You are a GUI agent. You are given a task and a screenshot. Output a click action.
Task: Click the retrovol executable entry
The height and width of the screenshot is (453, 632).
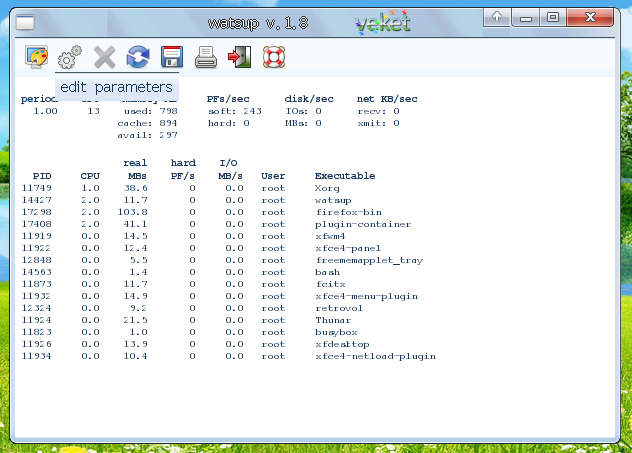click(339, 308)
